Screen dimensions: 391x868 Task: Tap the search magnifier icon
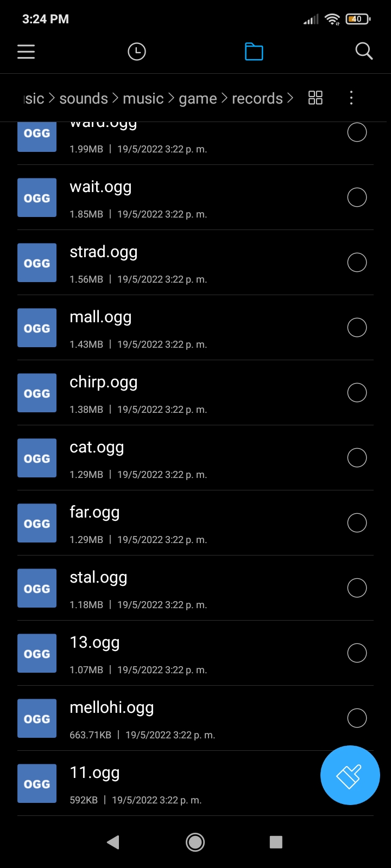tap(364, 52)
